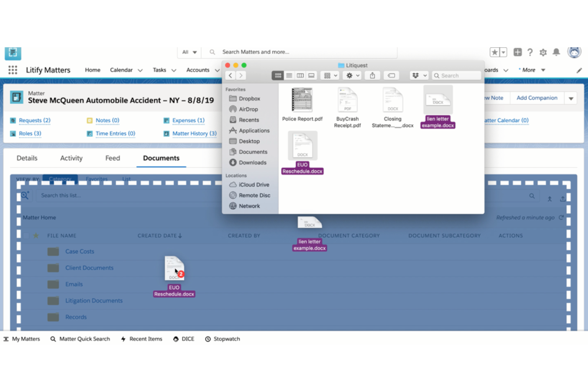Switch to the Feed tab
The height and width of the screenshot is (392, 588).
[x=112, y=158]
